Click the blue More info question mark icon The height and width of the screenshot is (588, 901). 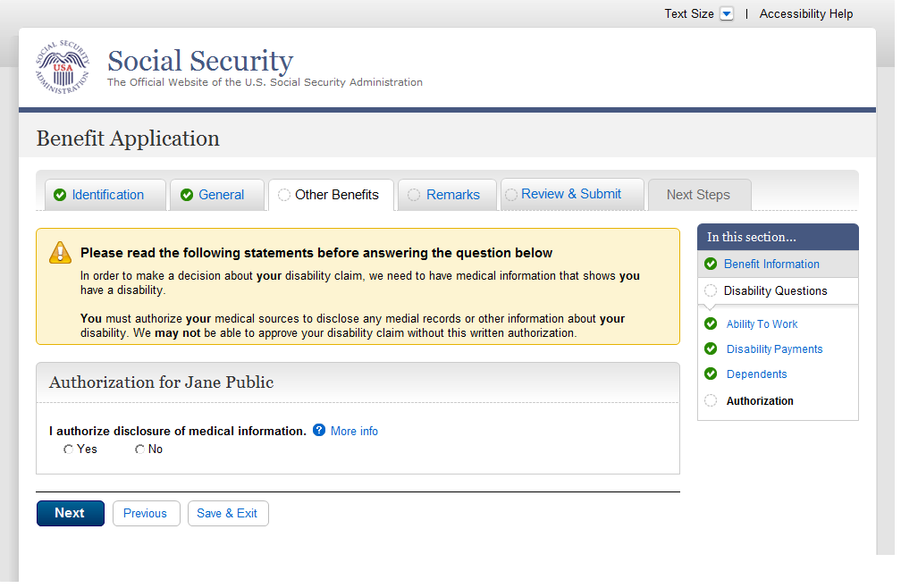pyautogui.click(x=319, y=430)
